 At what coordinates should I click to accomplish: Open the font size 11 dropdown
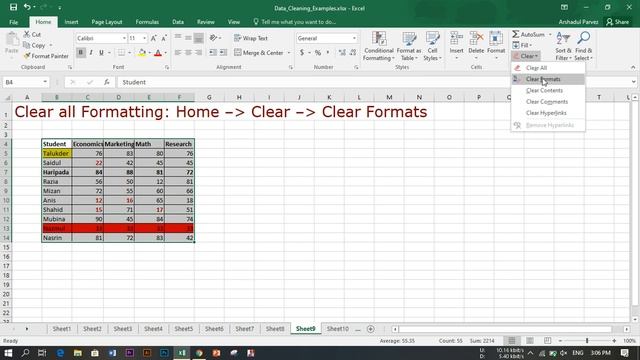[x=144, y=38]
